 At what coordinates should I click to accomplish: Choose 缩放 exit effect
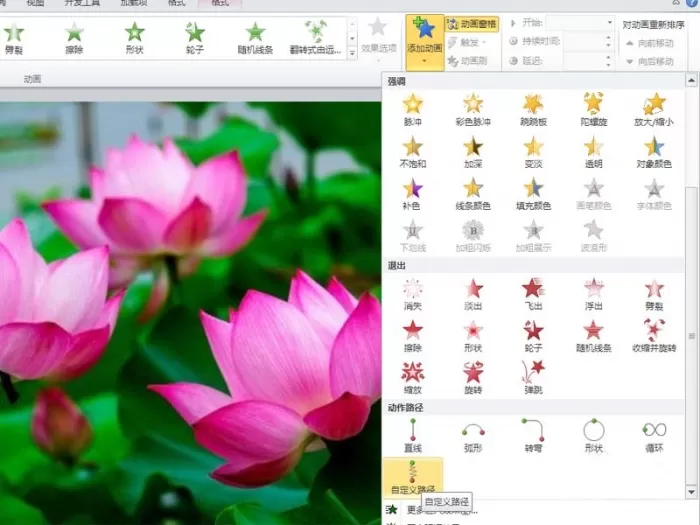[412, 378]
